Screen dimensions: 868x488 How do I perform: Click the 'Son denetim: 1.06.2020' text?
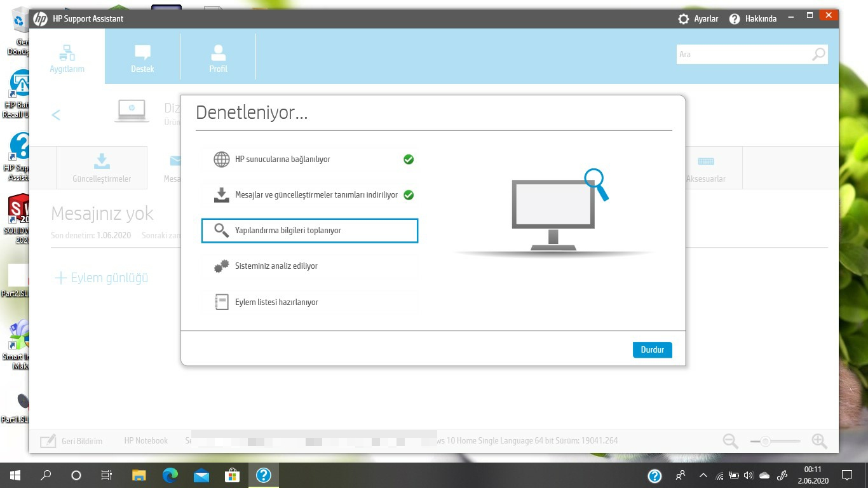coord(91,235)
